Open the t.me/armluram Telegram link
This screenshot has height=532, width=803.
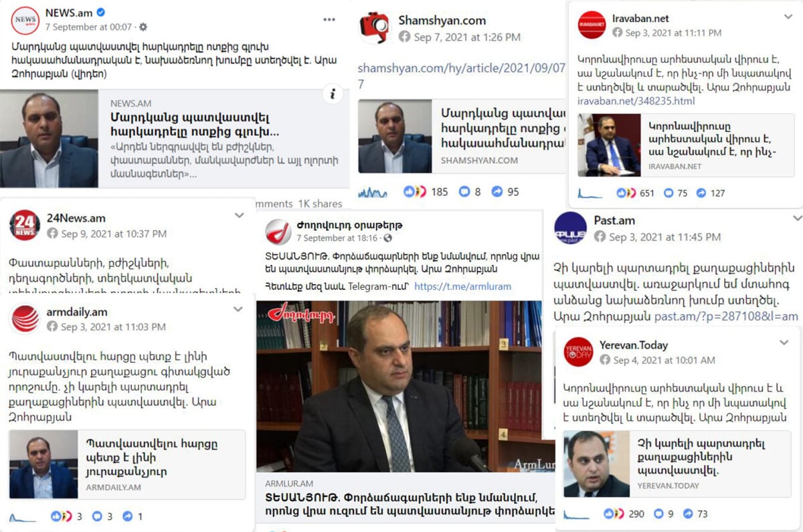462,286
